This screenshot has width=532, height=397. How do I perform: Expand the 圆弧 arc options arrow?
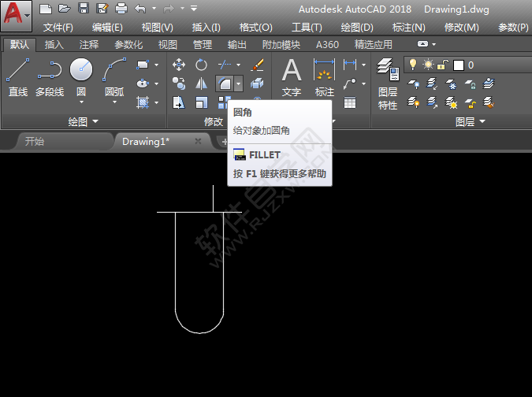114,102
